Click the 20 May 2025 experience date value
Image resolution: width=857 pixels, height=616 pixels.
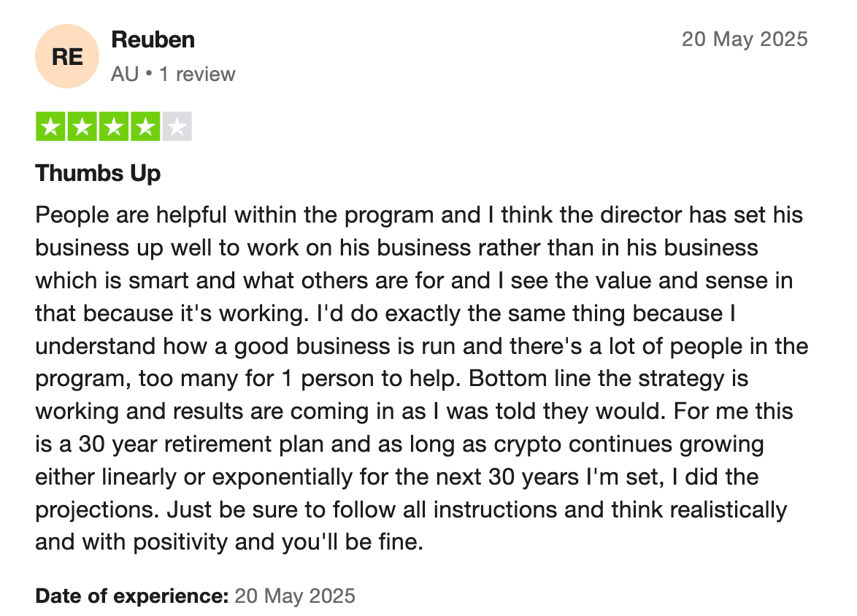tap(295, 596)
